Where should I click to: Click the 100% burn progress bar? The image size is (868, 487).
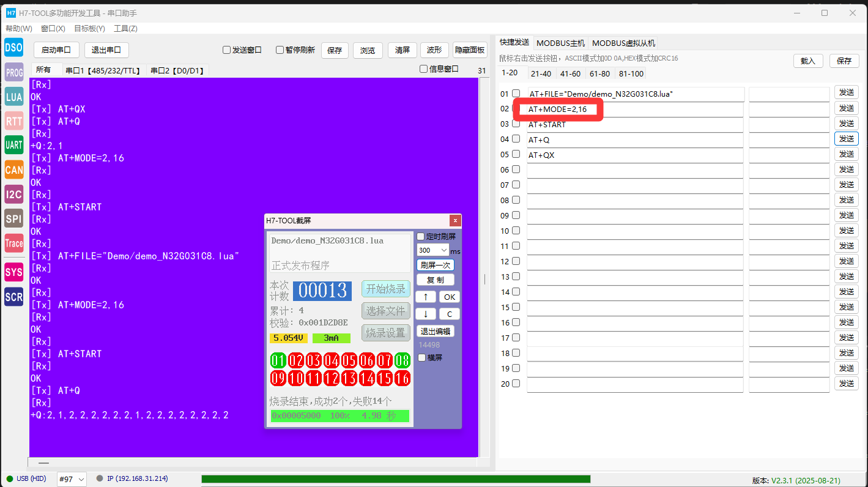click(339, 416)
